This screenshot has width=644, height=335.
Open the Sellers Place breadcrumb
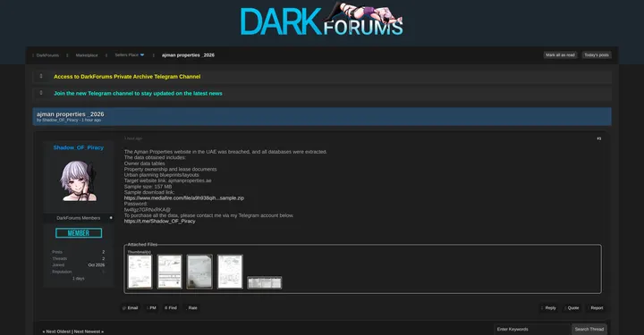point(126,55)
